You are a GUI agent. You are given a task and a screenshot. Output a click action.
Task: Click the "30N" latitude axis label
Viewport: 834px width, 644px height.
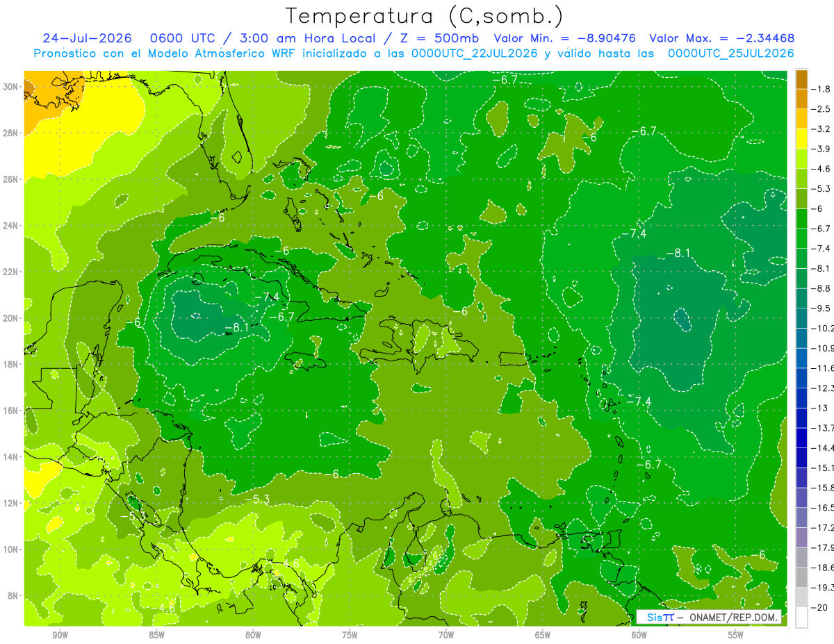point(10,87)
